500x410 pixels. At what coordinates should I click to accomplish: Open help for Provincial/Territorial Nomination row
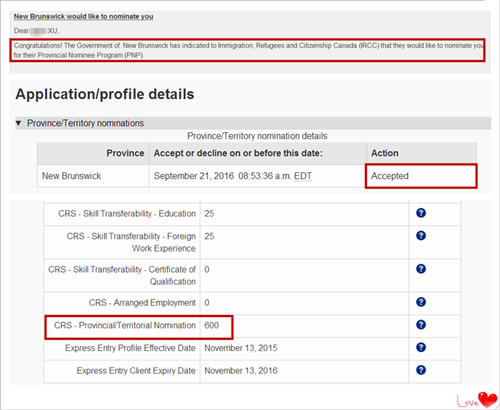pyautogui.click(x=421, y=325)
